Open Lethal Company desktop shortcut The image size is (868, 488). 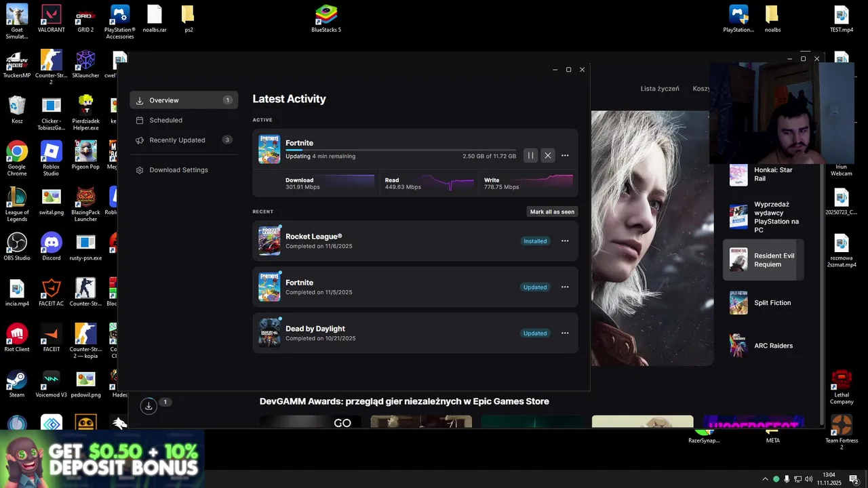(842, 387)
